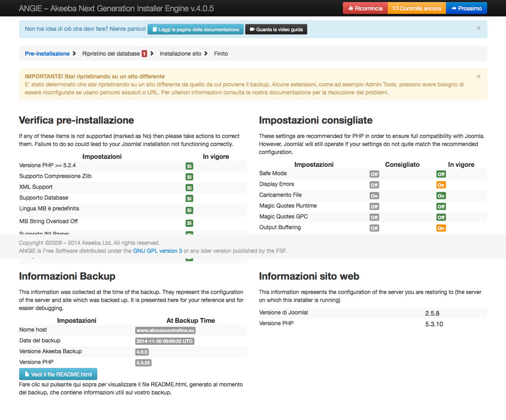Click the Magic Quotes Runtime row label
Image resolution: width=506 pixels, height=420 pixels.
[x=288, y=206]
